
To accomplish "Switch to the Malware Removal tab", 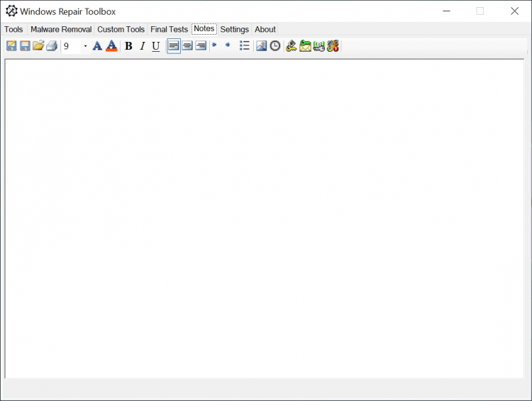I will (x=61, y=29).
